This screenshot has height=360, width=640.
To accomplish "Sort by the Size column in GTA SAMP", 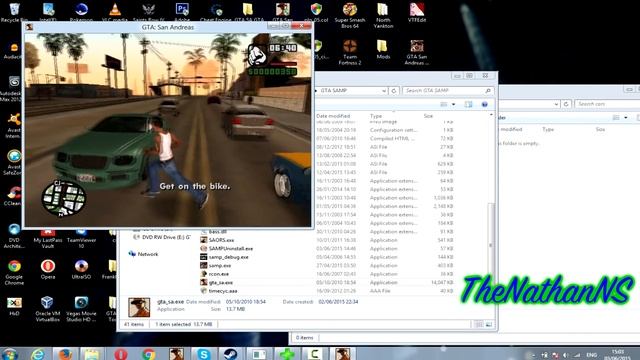I will coord(428,116).
